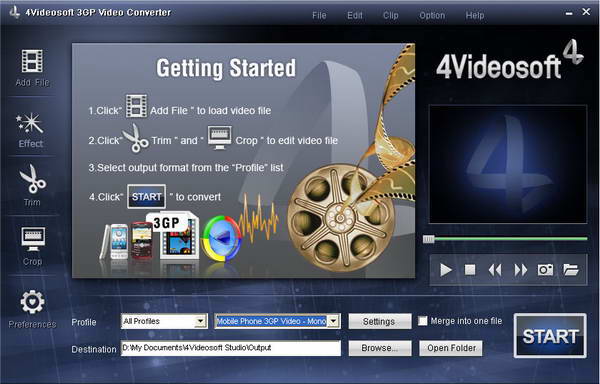Close the converter window
This screenshot has height=384, width=600.
pos(586,12)
